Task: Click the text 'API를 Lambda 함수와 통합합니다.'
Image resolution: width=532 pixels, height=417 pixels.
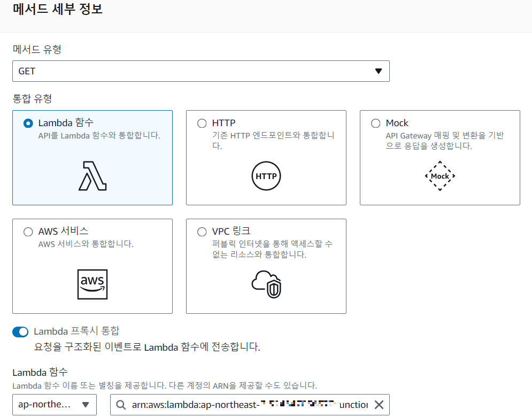Action: point(99,135)
